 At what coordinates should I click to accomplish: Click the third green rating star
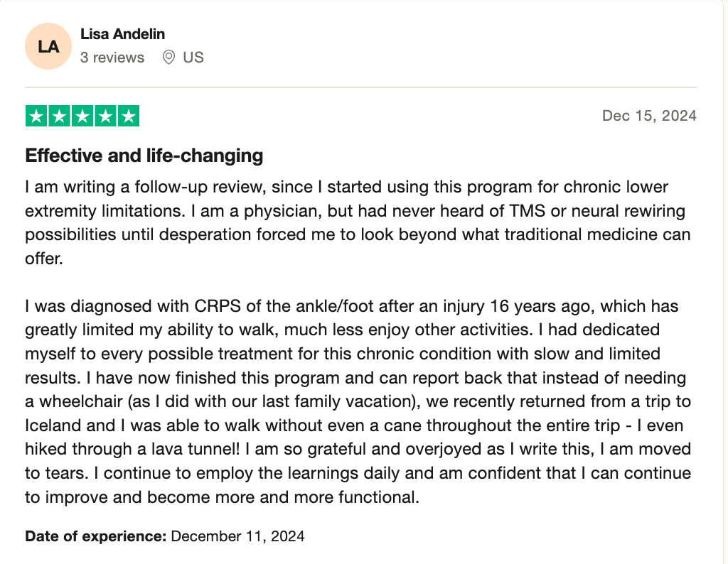(x=82, y=116)
